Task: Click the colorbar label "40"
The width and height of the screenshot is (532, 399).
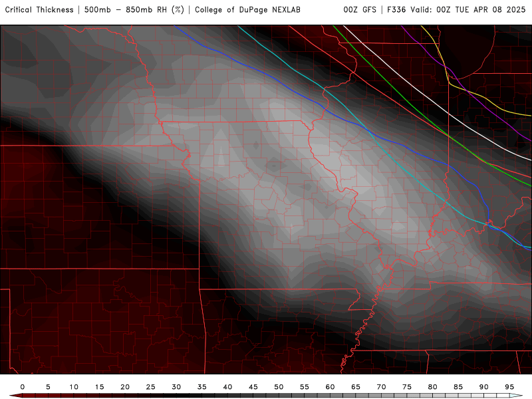Action: (x=227, y=387)
